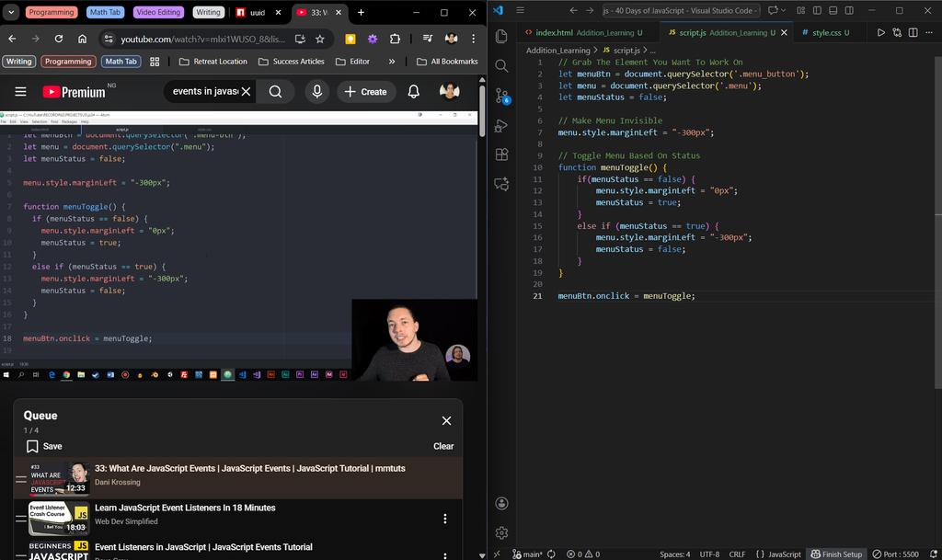Click the Run Code play icon in editor
This screenshot has width=942, height=560.
tap(880, 32)
